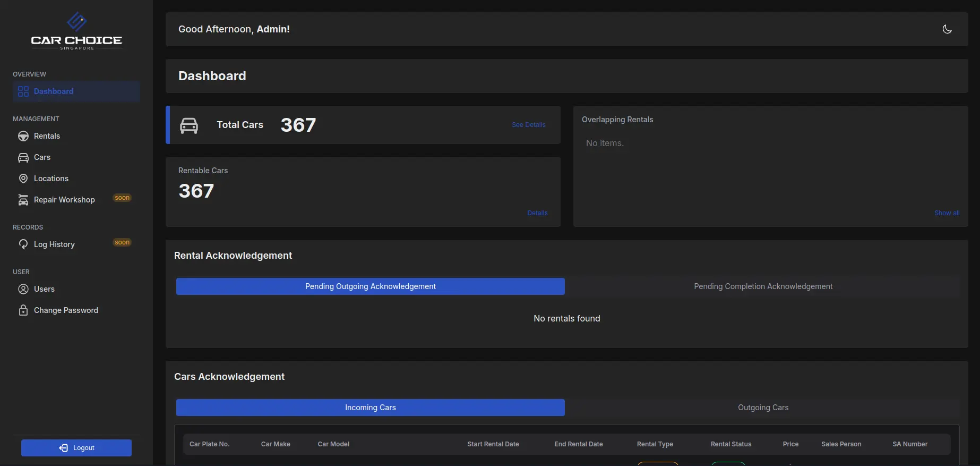Click the Rental Status column header
Screen dimensions: 980x466
(x=731, y=444)
